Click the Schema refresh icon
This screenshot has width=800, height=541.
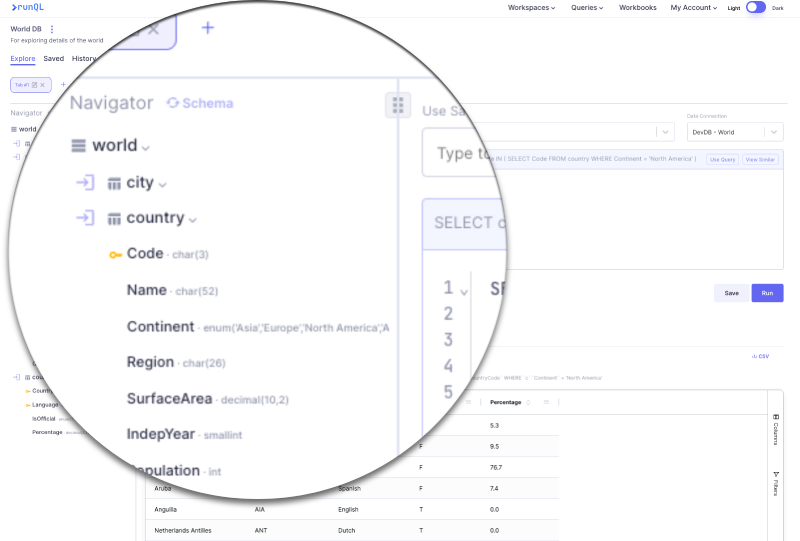point(173,103)
